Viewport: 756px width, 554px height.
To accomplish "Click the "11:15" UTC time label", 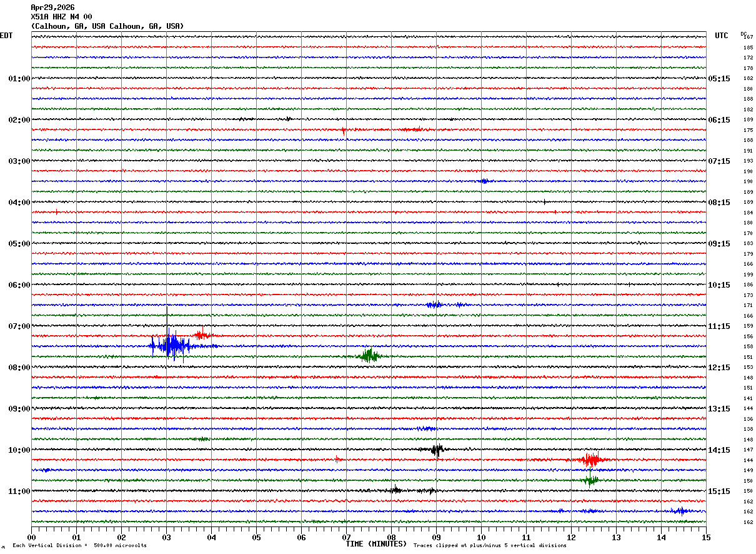I will [x=719, y=326].
